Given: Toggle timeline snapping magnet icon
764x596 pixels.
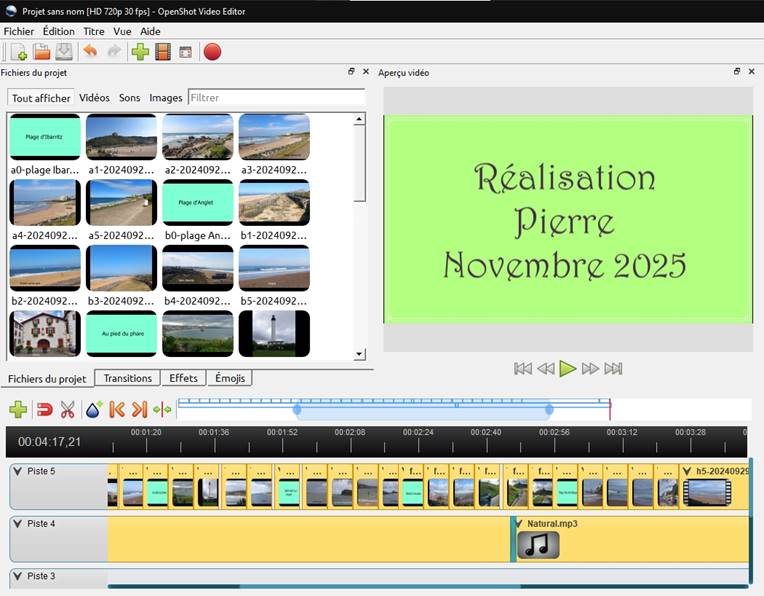Looking at the screenshot, I should [x=44, y=409].
